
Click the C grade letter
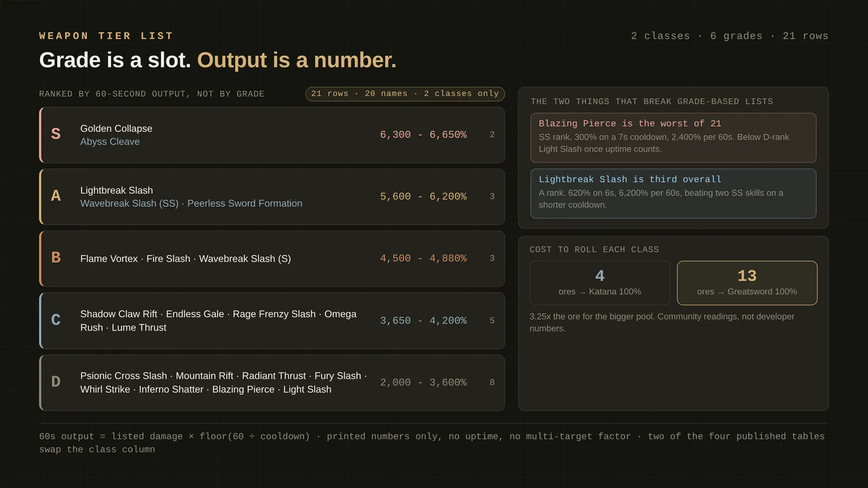56,320
